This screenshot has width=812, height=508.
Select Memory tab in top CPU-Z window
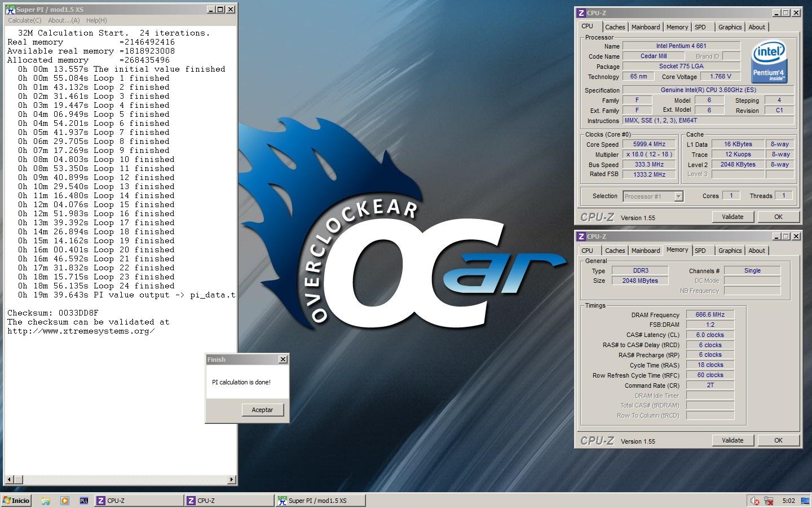tap(677, 27)
